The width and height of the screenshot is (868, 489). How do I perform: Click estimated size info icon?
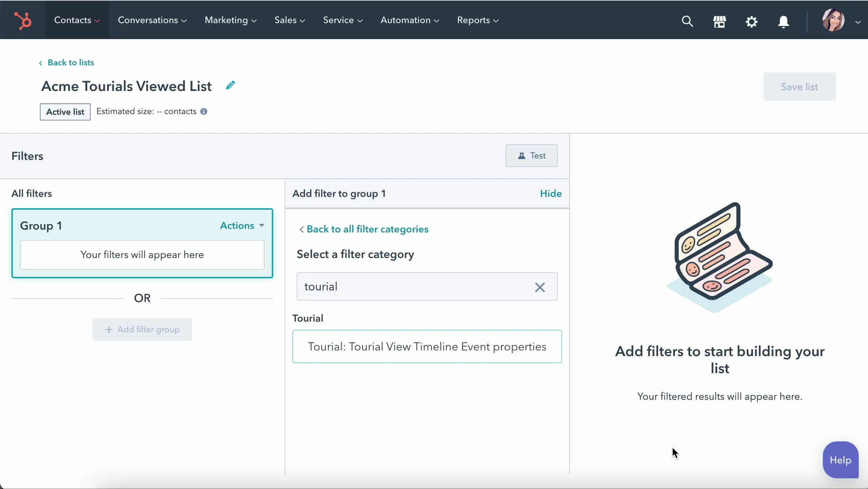(x=204, y=112)
